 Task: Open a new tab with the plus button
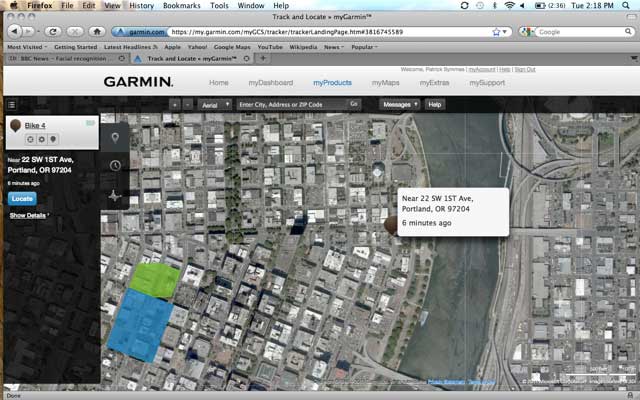pos(263,58)
